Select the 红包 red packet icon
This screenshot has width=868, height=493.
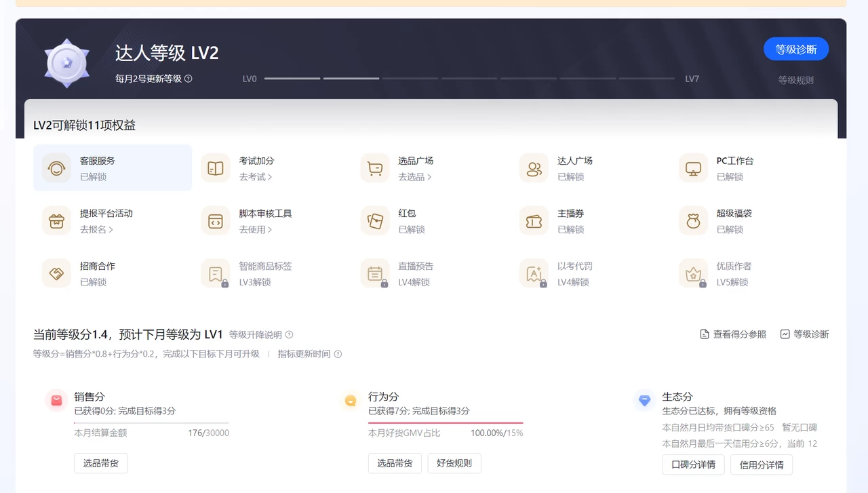pyautogui.click(x=374, y=220)
